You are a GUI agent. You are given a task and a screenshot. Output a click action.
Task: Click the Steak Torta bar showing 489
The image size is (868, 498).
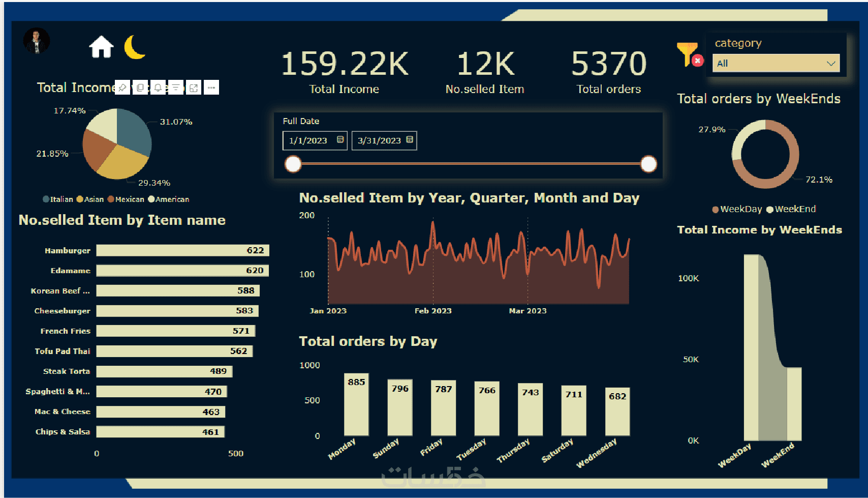pyautogui.click(x=164, y=371)
